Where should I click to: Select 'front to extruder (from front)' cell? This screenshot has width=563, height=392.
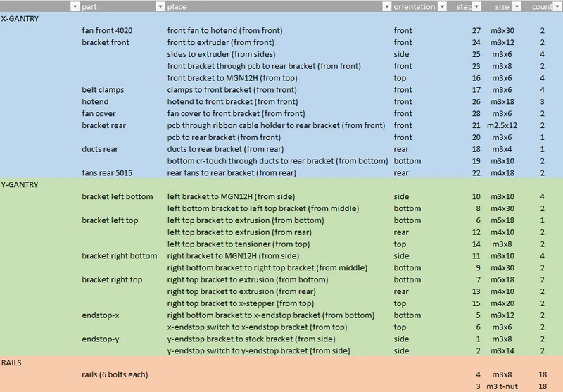point(220,42)
